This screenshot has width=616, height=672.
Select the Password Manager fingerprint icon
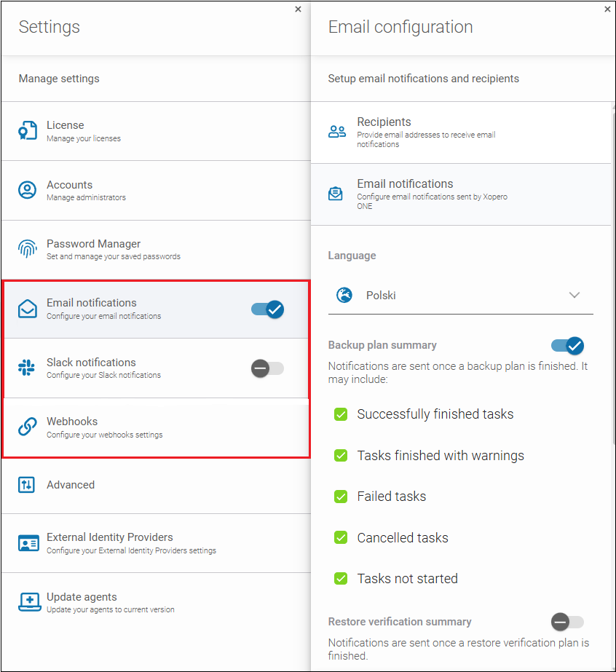[27, 250]
